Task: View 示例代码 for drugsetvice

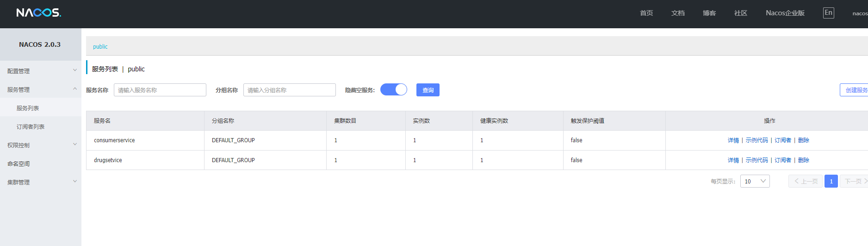Action: (756, 160)
